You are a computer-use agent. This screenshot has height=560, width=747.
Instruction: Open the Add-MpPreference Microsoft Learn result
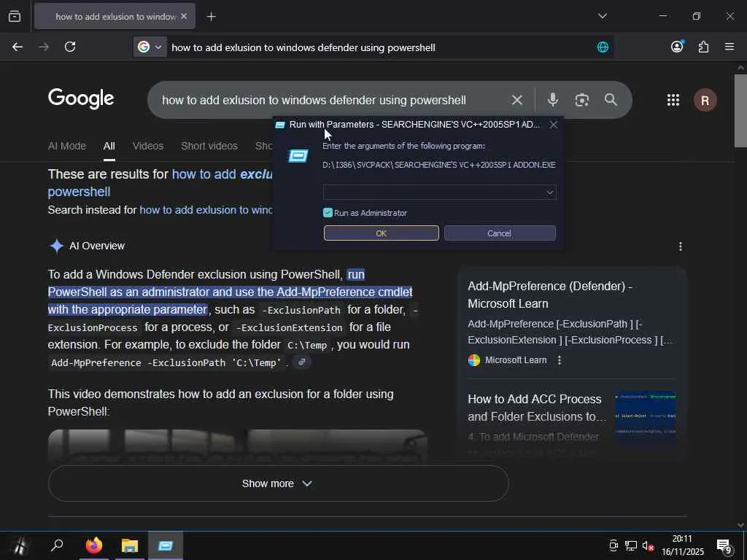tap(550, 295)
